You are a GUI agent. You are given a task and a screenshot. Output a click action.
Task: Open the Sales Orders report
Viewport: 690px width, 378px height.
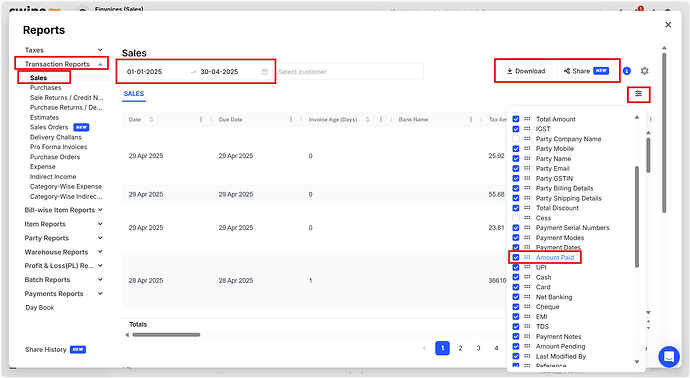49,127
